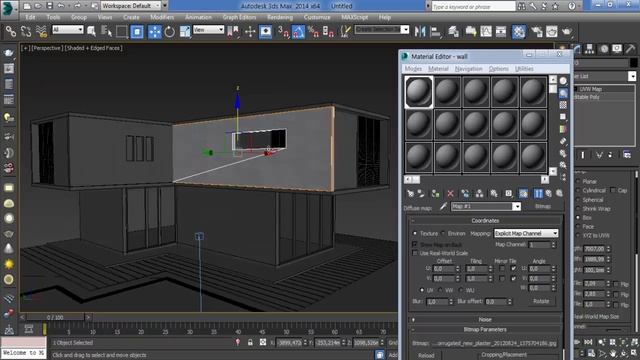Toggle 3D Snaps in main toolbar
This screenshot has height=360, width=640.
(283, 31)
